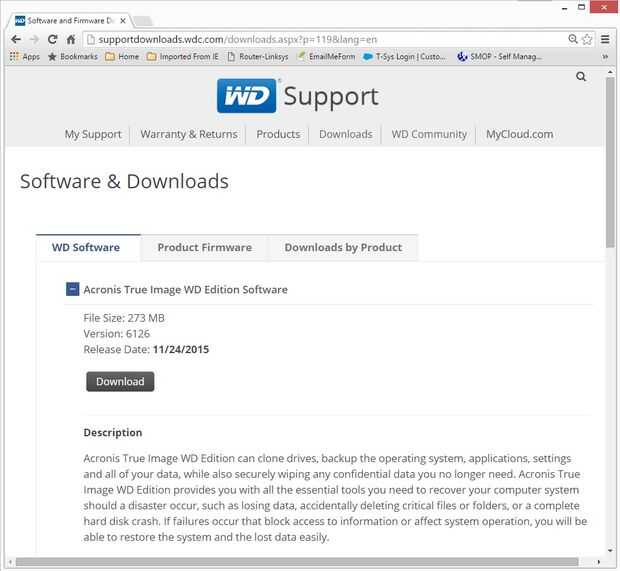Image resolution: width=620 pixels, height=571 pixels.
Task: Open WD Community navigation item
Action: pyautogui.click(x=429, y=134)
